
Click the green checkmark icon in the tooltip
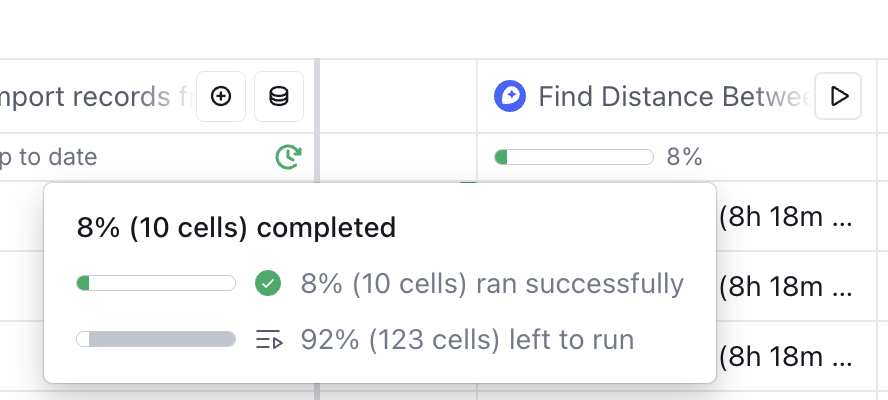pos(267,284)
